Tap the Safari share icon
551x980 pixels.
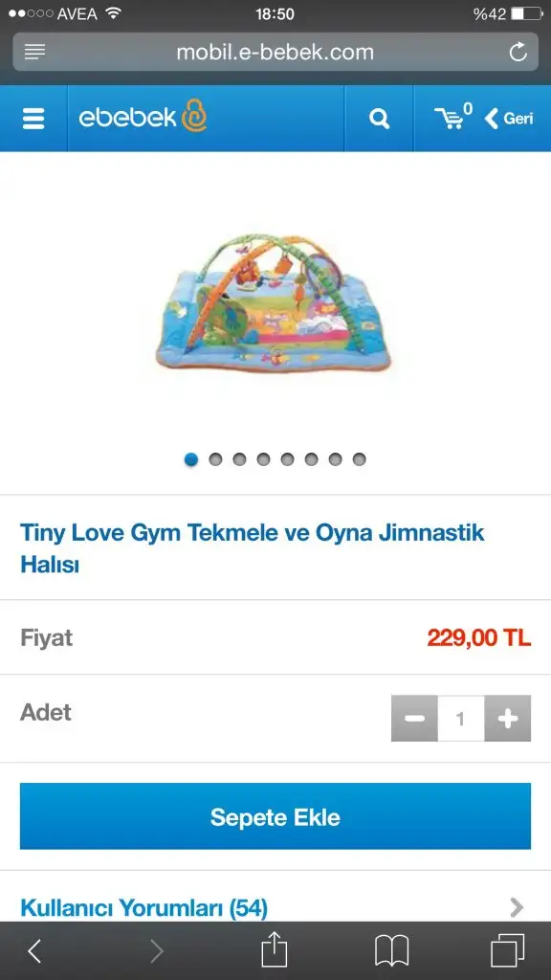point(274,950)
